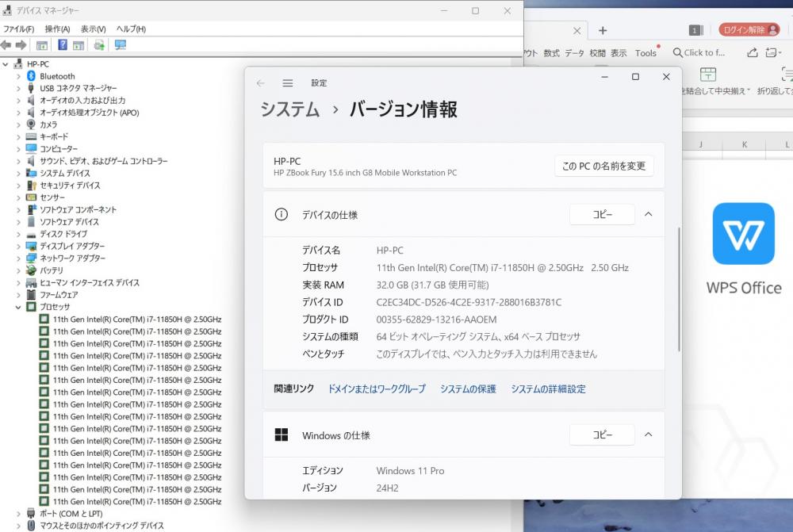Open the ファイル(F) menu in Device Manager
Viewport: 793px width, 532px height.
click(x=19, y=29)
